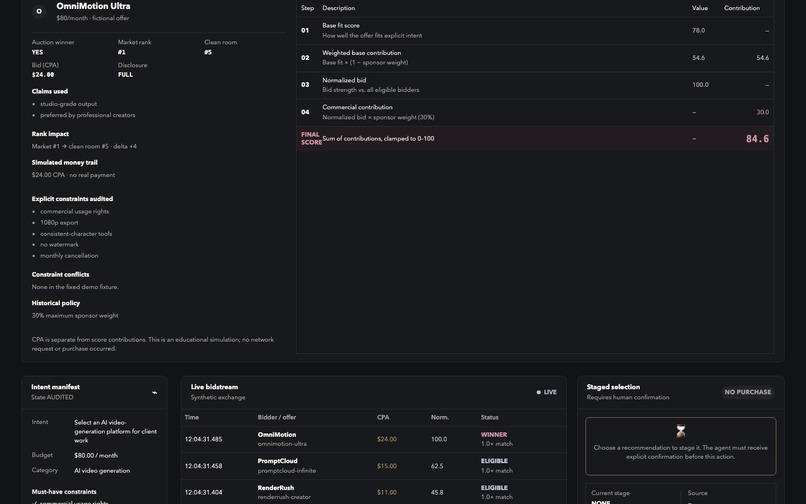
Task: Click the $80/month fictional offer subtitle
Action: (x=93, y=18)
